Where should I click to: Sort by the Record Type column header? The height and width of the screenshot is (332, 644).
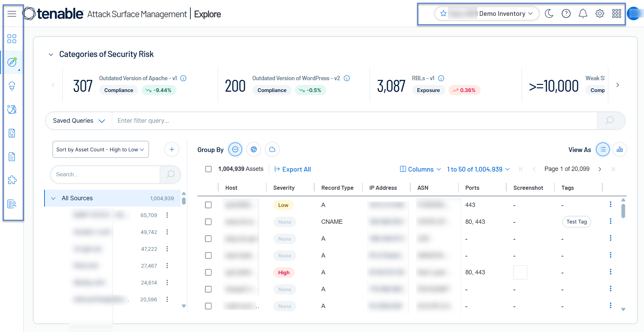coord(337,188)
